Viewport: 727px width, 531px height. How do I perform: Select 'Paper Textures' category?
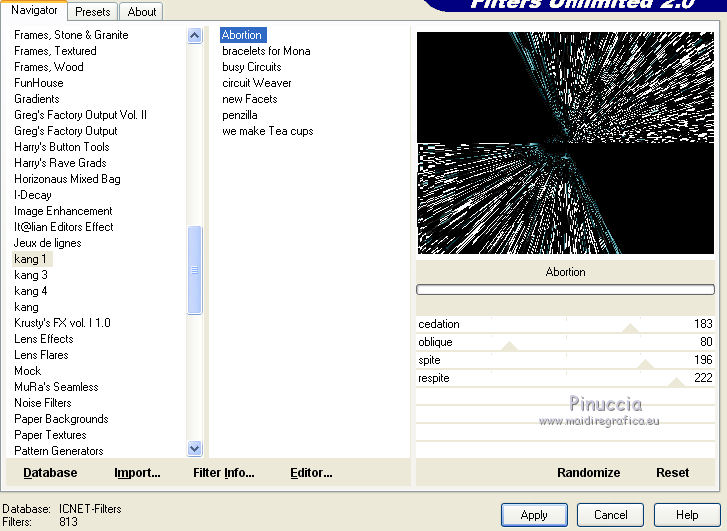click(50, 435)
